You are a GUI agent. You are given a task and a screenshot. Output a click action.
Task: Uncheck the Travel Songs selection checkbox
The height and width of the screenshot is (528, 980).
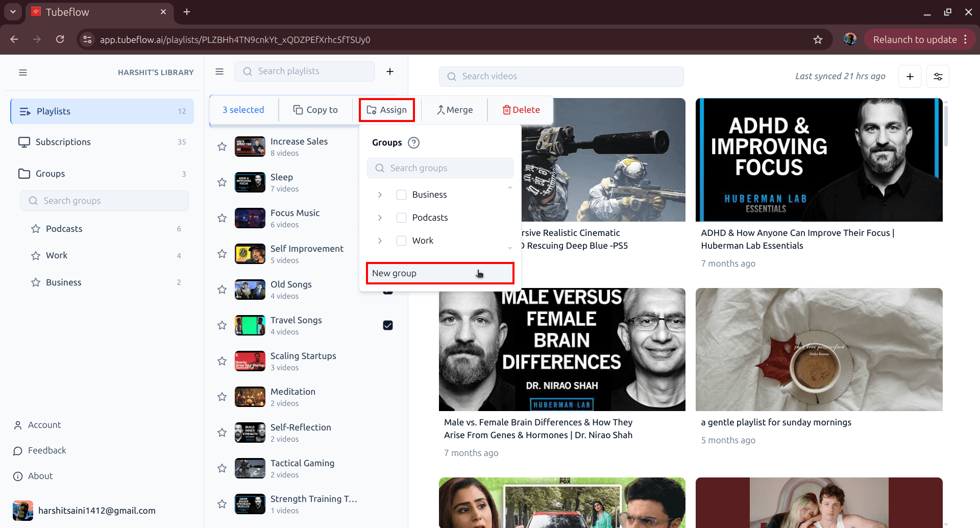[388, 325]
